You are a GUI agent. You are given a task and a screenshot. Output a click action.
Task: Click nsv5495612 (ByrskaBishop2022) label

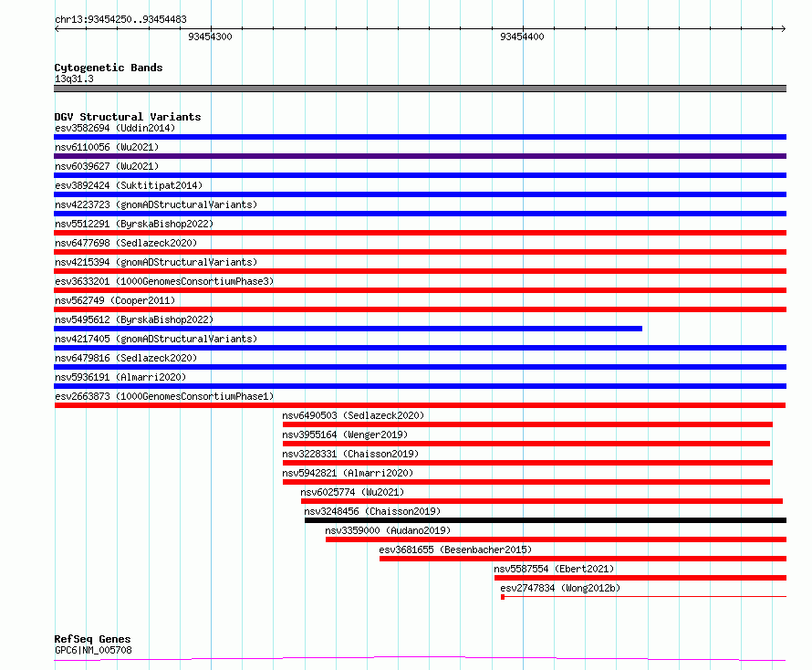(134, 319)
